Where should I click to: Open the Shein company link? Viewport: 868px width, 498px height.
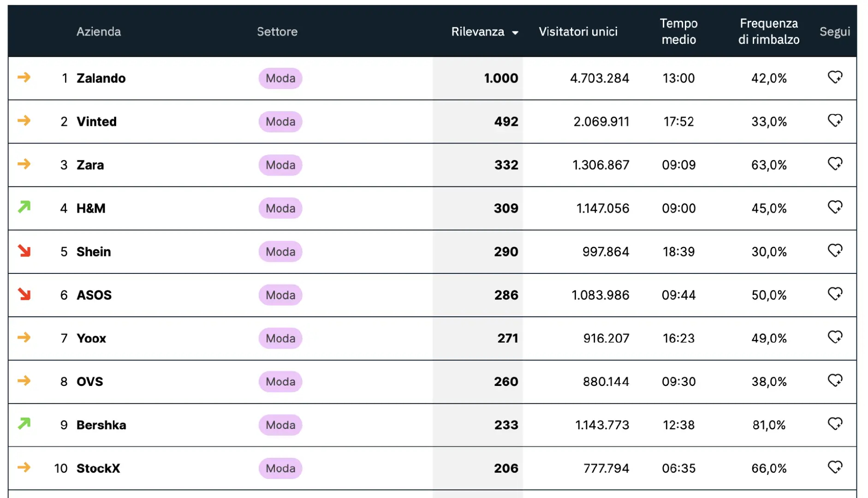94,251
